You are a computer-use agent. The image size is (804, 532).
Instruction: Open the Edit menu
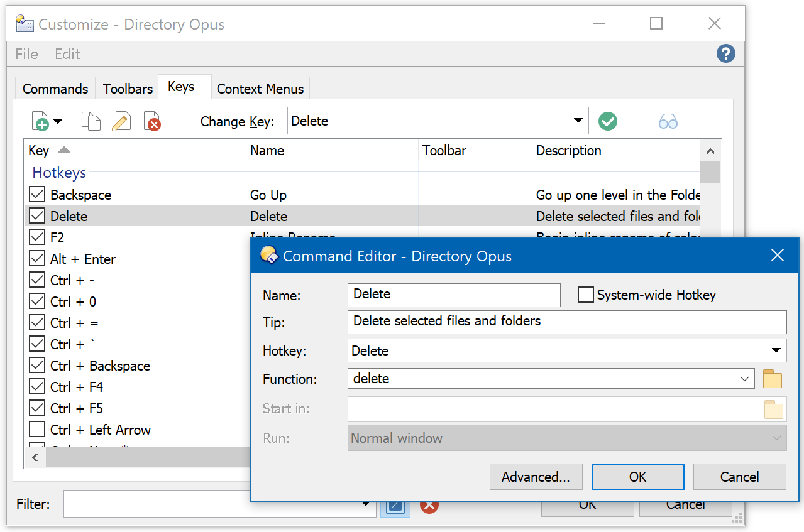coord(67,54)
